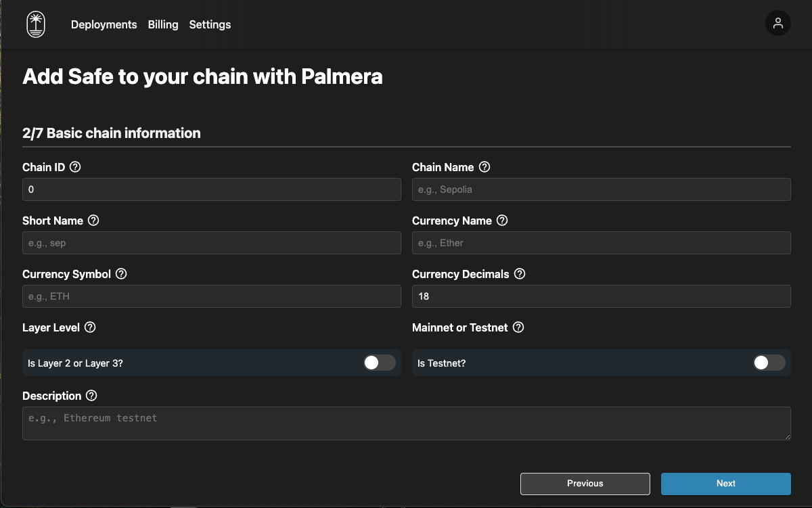The image size is (812, 508).
Task: Show Short Name help tooltip icon
Action: click(x=93, y=221)
